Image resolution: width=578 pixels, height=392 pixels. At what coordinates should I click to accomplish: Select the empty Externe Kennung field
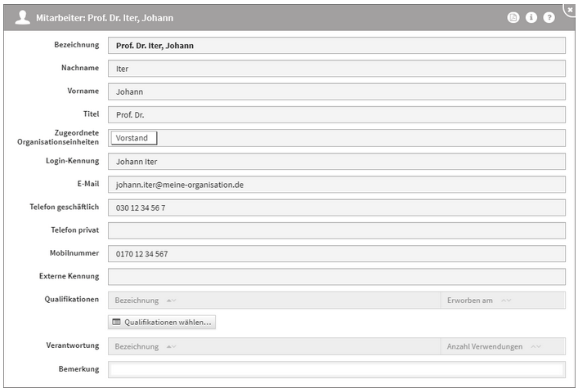click(336, 277)
